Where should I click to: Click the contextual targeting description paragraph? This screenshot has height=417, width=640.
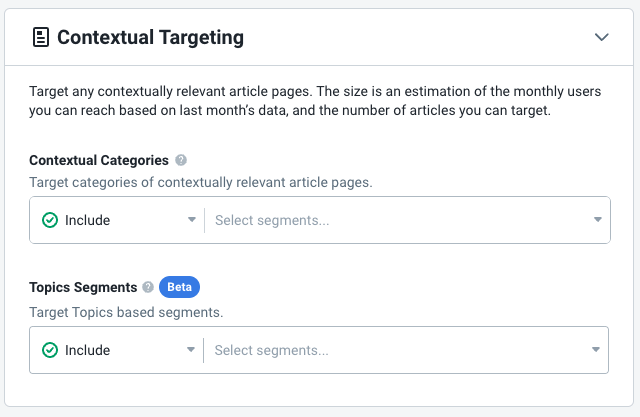pyautogui.click(x=315, y=101)
